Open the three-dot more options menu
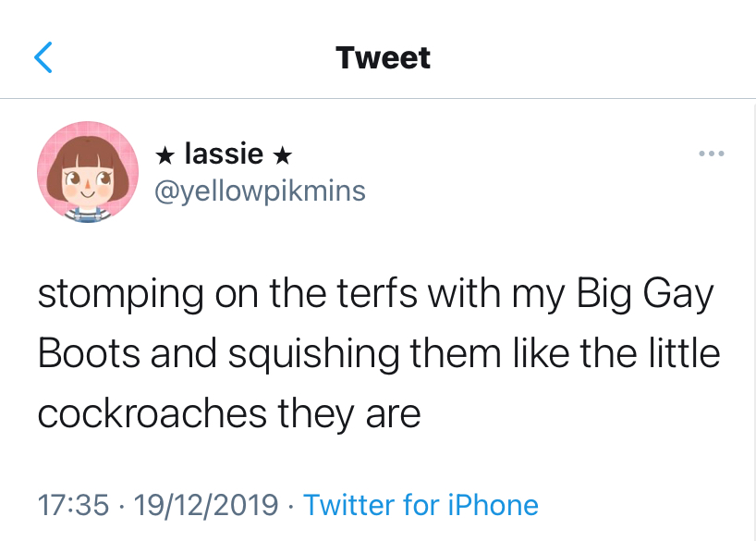The height and width of the screenshot is (541, 756). (x=712, y=154)
